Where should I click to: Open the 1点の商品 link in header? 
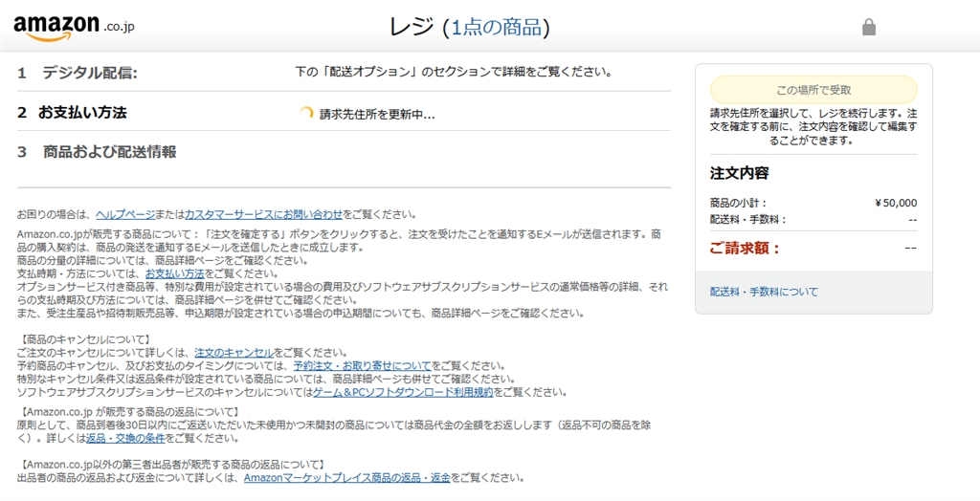pyautogui.click(x=497, y=27)
